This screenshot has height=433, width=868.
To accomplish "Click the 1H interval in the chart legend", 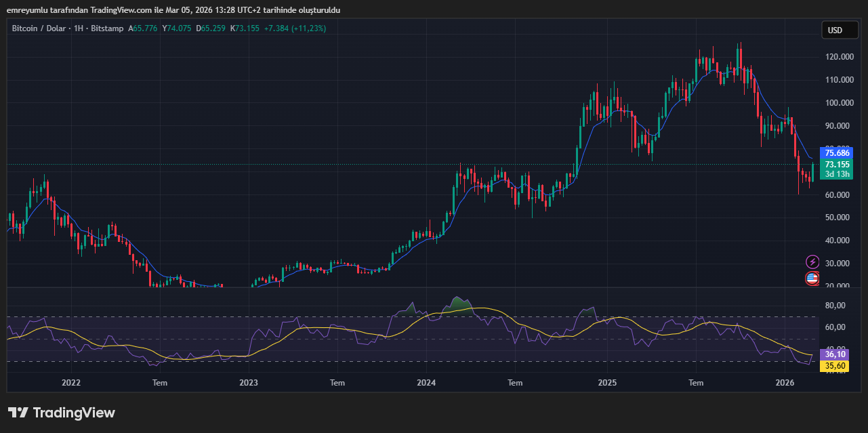I will coord(79,28).
